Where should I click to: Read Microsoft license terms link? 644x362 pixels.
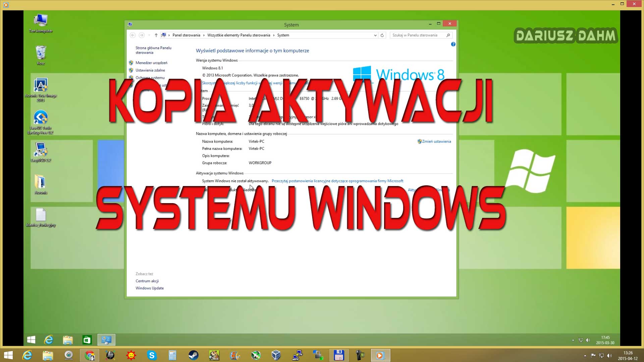click(337, 181)
